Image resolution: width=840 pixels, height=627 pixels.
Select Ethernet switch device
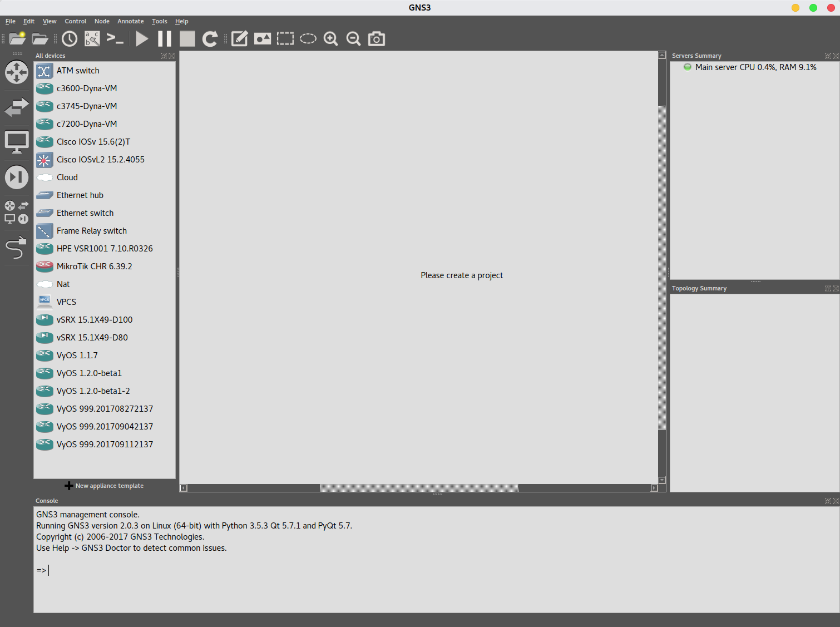tap(105, 213)
